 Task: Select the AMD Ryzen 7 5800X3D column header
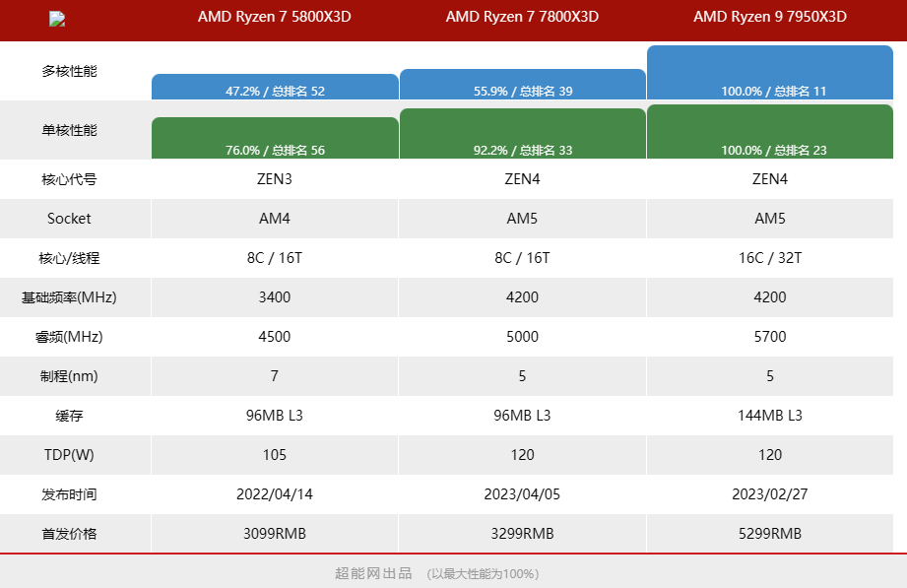point(274,17)
